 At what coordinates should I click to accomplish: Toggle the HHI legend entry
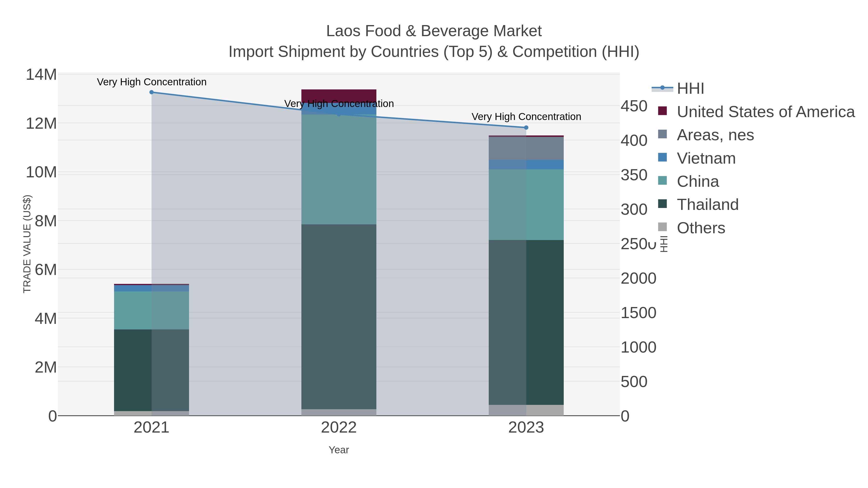pyautogui.click(x=678, y=89)
